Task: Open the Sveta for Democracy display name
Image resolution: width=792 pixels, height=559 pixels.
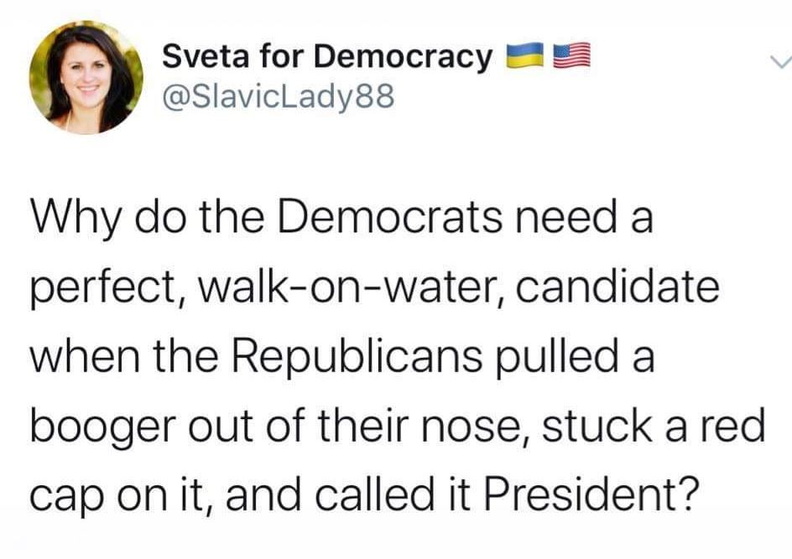Action: (x=327, y=58)
